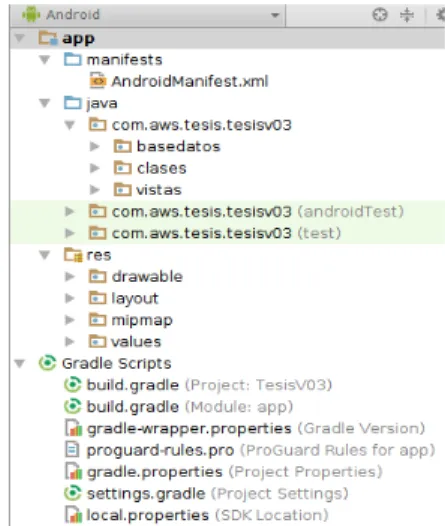Image resolution: width=445 pixels, height=526 pixels.
Task: Expand the androidTest package arrow
Action: 70,212
